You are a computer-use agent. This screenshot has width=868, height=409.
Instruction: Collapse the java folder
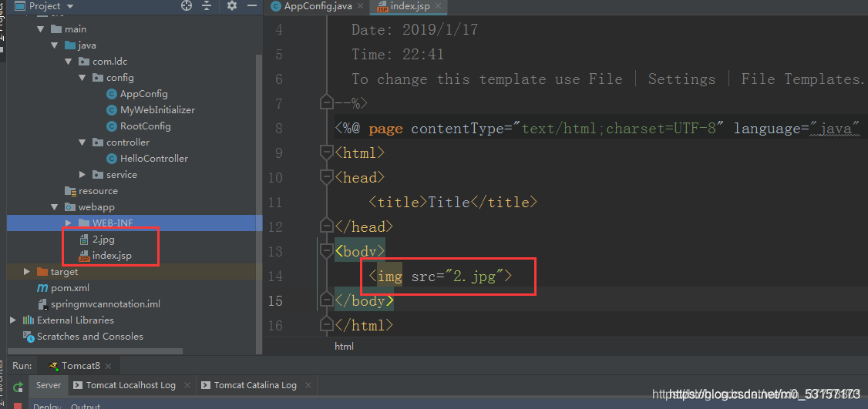click(54, 45)
